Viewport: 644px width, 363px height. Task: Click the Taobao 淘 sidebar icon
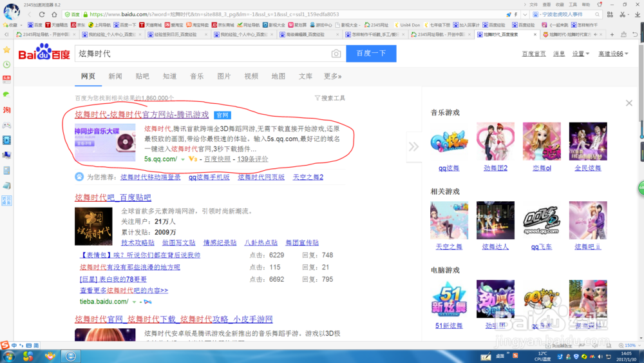coord(6,110)
